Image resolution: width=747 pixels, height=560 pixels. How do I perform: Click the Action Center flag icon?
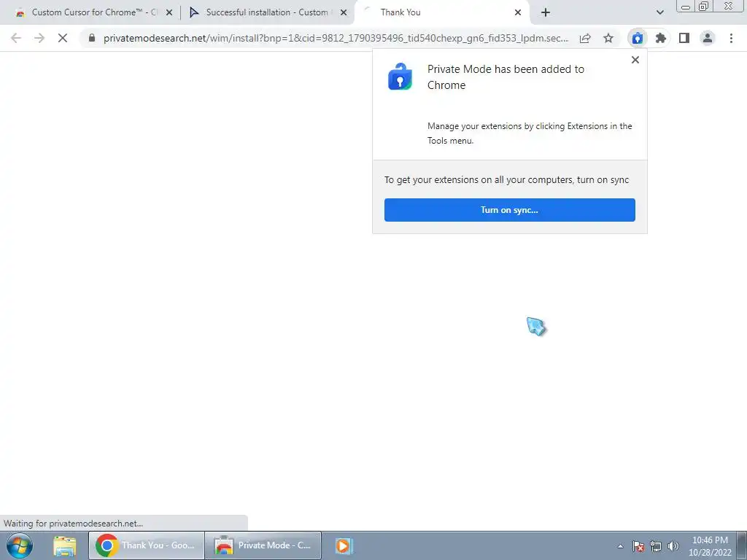638,546
